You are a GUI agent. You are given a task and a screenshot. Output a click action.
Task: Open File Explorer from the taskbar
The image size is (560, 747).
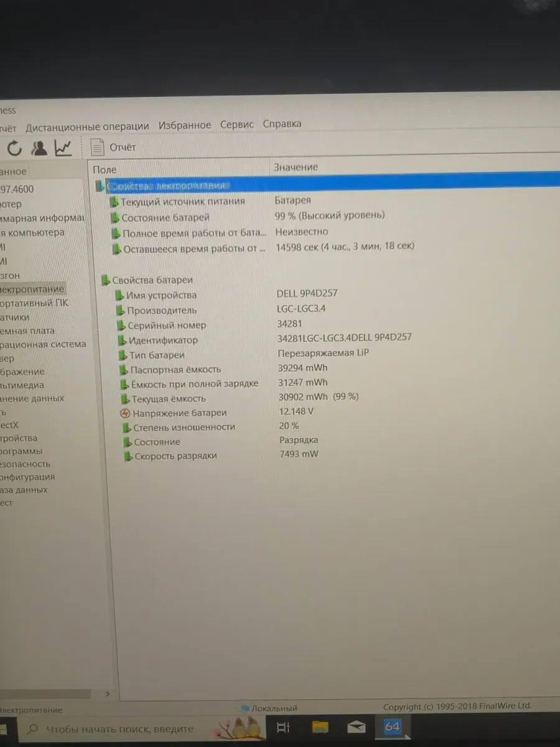point(320,727)
